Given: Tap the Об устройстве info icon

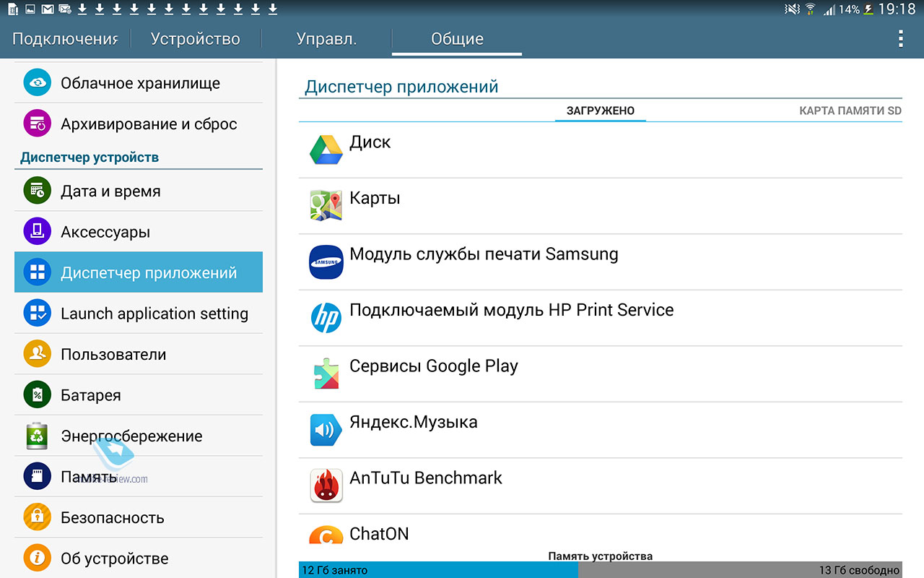Looking at the screenshot, I should coord(37,558).
